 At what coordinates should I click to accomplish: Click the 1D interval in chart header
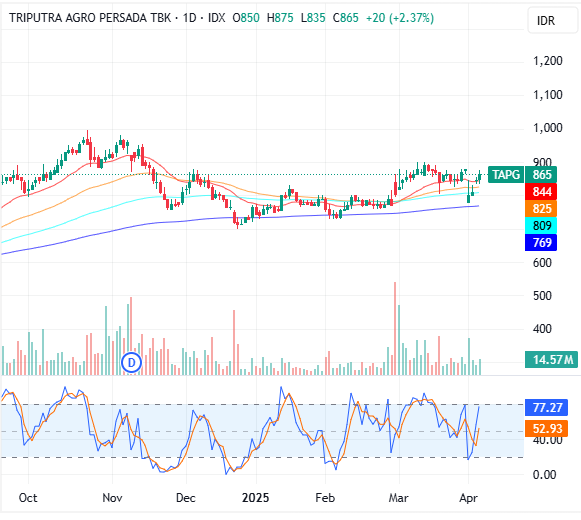point(189,17)
